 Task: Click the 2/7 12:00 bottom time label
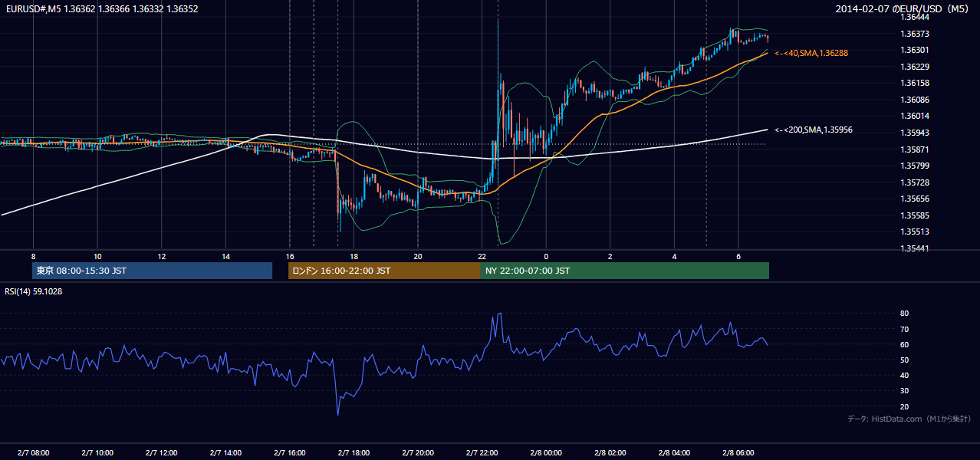click(162, 452)
